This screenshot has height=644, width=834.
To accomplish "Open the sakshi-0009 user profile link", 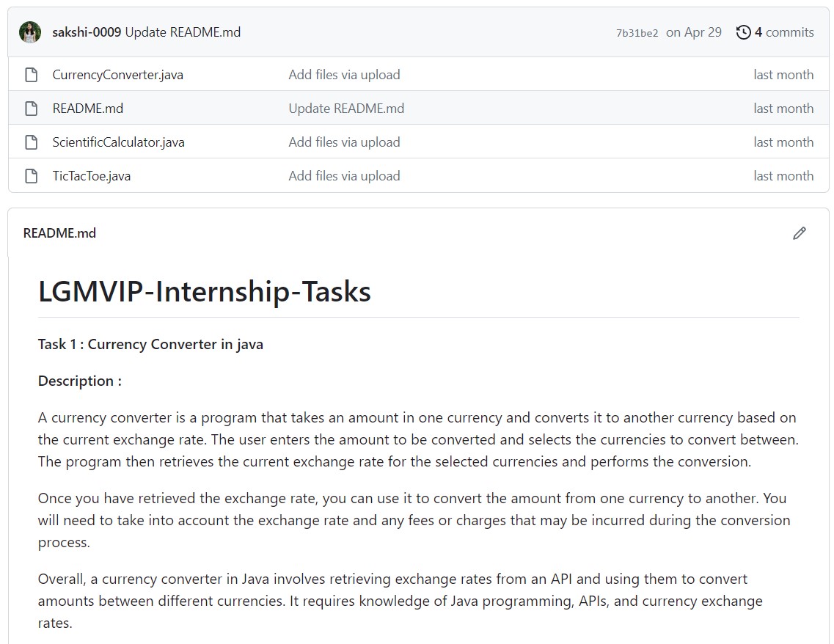I will point(87,32).
